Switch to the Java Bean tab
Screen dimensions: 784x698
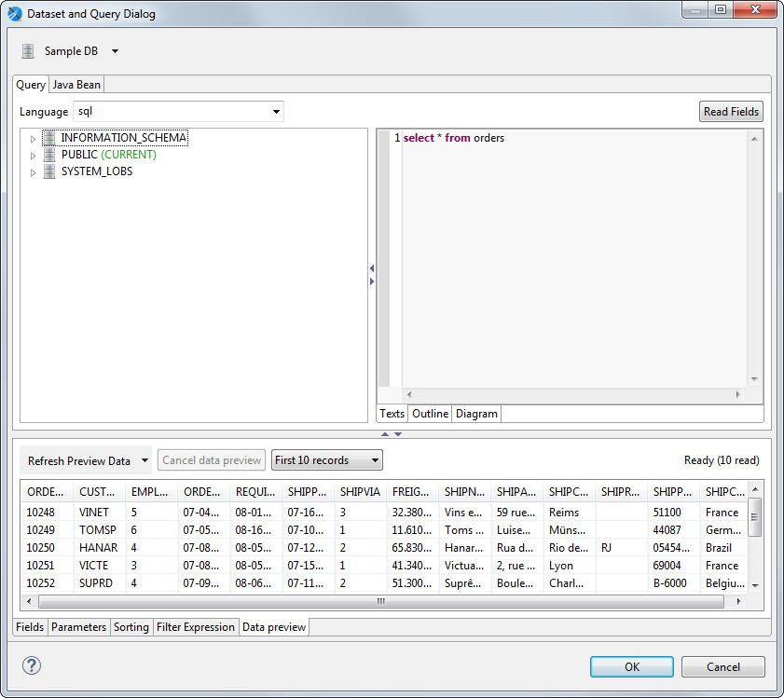(x=76, y=85)
